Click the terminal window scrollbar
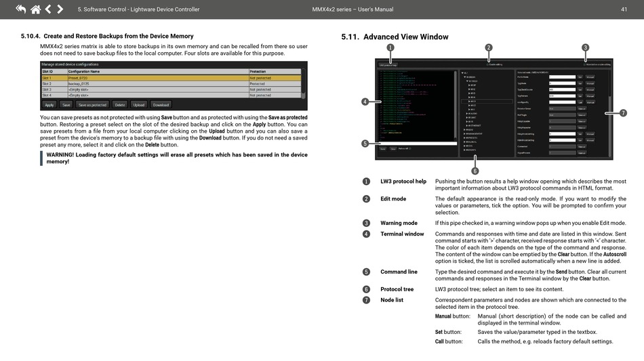Image resolution: width=644 pixels, height=361 pixels. click(456, 106)
